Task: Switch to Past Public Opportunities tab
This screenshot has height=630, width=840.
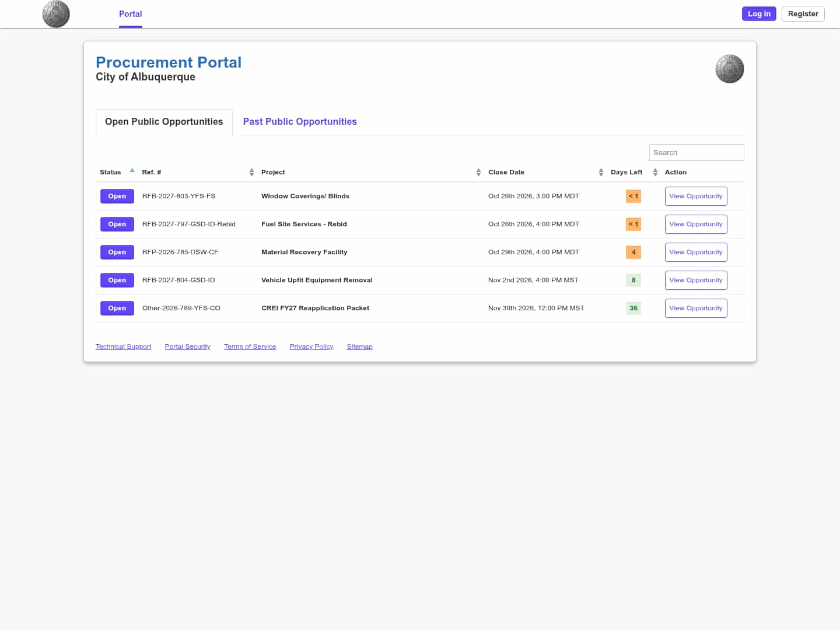Action: [300, 121]
